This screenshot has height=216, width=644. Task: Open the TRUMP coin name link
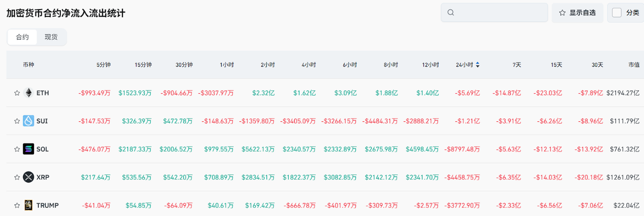tap(47, 205)
